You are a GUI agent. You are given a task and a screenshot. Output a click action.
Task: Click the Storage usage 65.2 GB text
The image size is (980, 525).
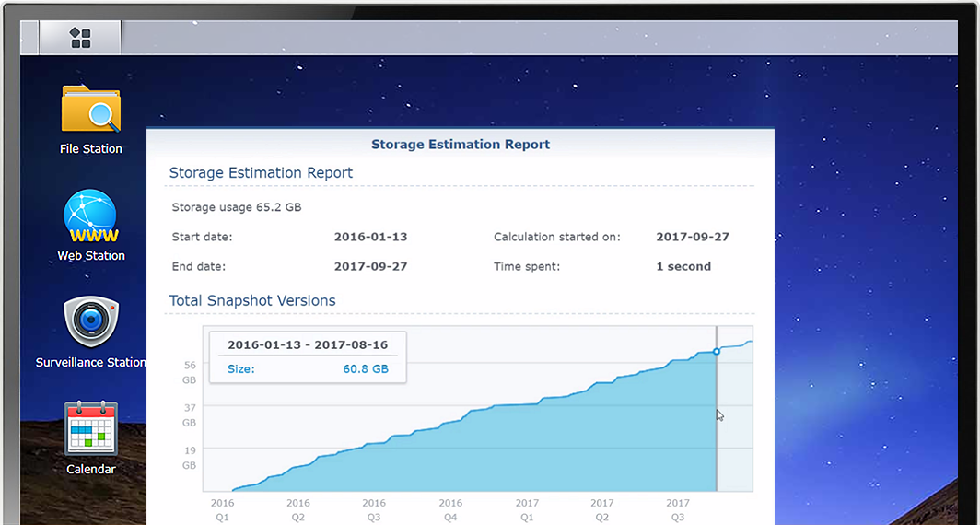(x=237, y=207)
